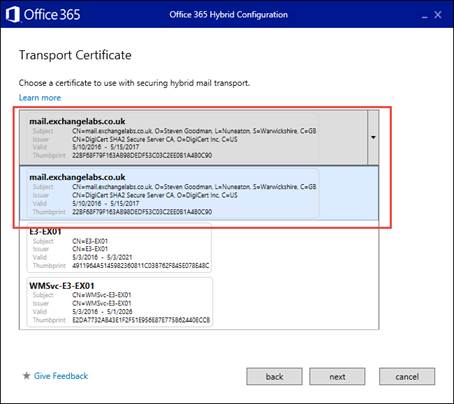This screenshot has width=454, height=404.
Task: Click the Office 365 logo icon
Action: click(x=13, y=15)
